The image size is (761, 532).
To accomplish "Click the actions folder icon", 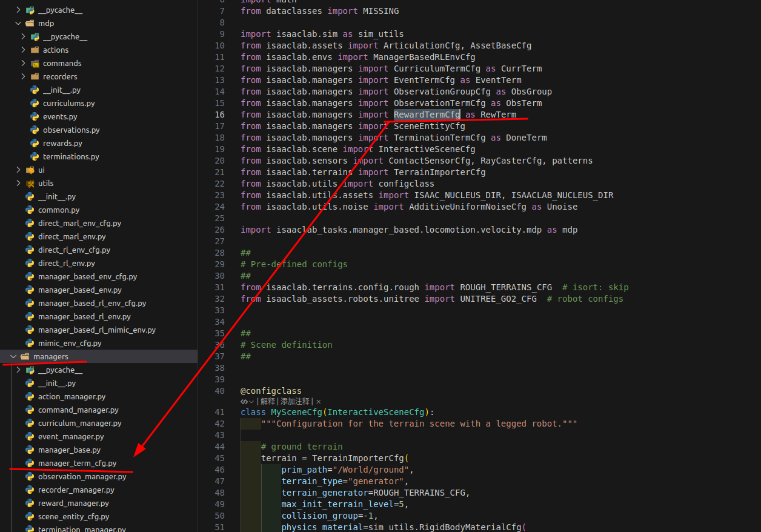I will tap(35, 50).
